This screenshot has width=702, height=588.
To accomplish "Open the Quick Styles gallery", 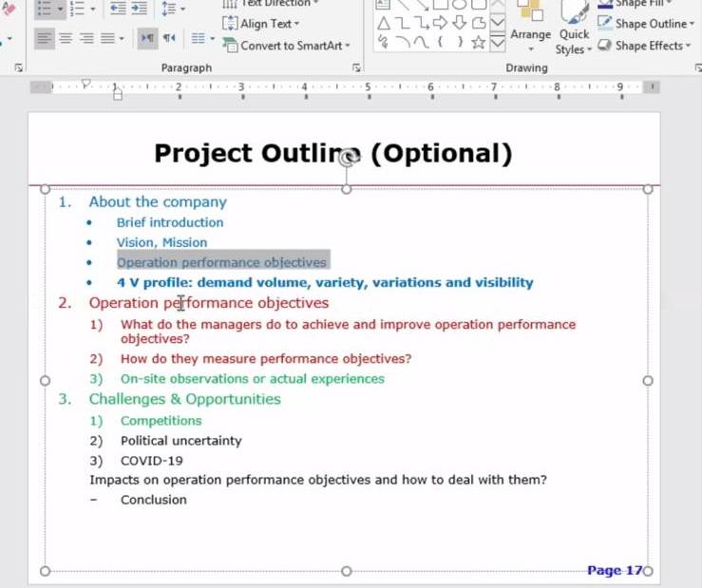I will pyautogui.click(x=574, y=28).
